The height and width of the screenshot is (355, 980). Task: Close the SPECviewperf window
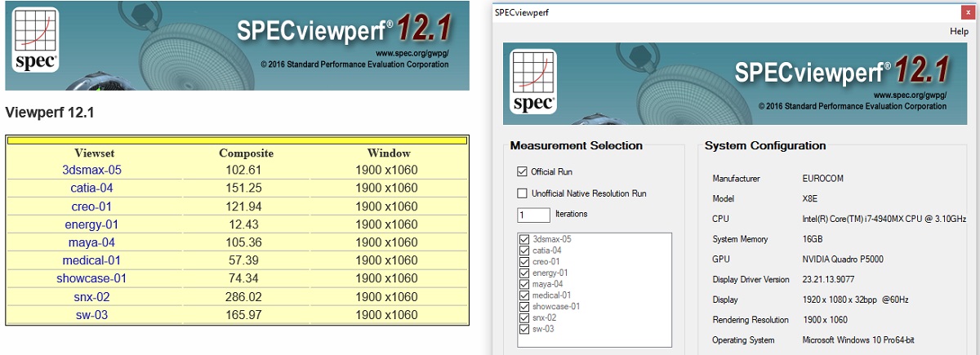point(969,12)
